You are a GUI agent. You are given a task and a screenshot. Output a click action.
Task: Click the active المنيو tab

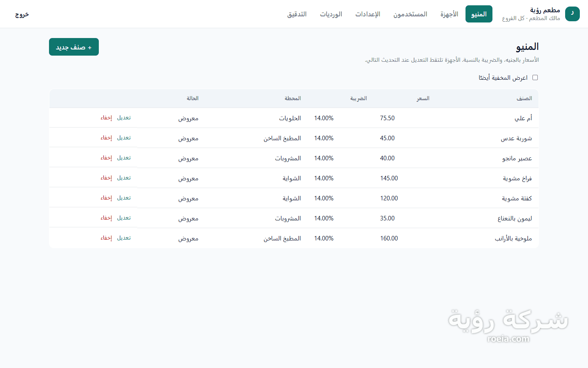[479, 14]
